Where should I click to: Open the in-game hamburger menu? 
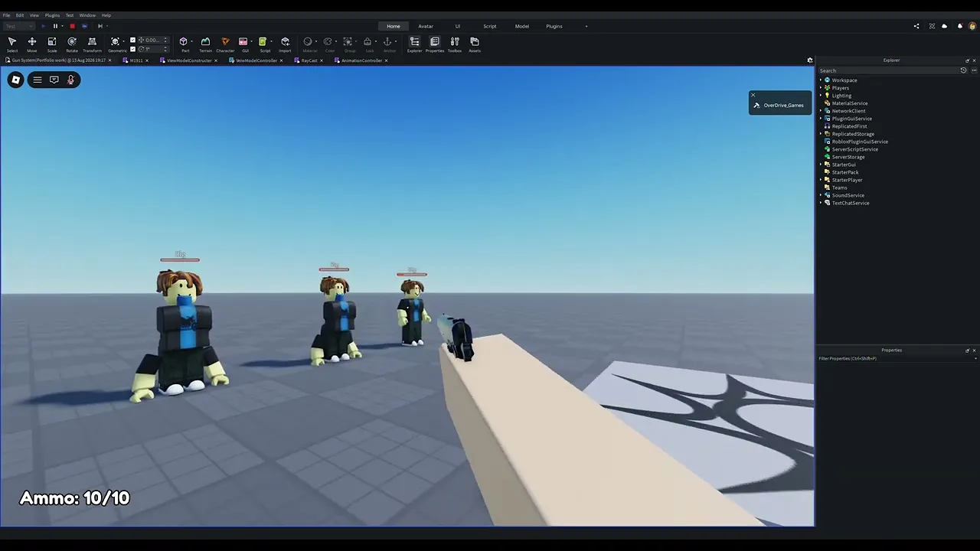click(x=37, y=80)
